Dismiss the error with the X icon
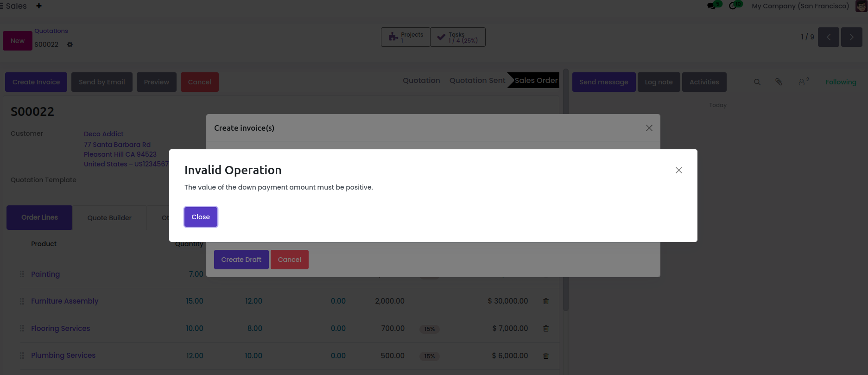This screenshot has height=375, width=868. (x=678, y=170)
